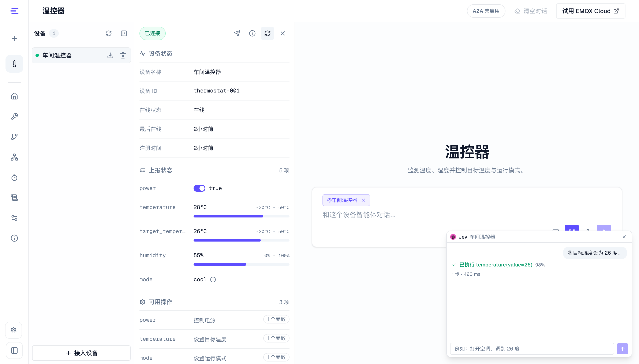The height and width of the screenshot is (364, 639).
Task: Close the device detail panel
Action: [283, 33]
